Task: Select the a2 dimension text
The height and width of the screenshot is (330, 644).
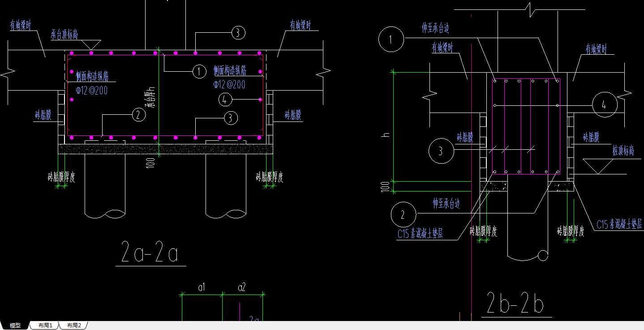Action: (x=241, y=287)
